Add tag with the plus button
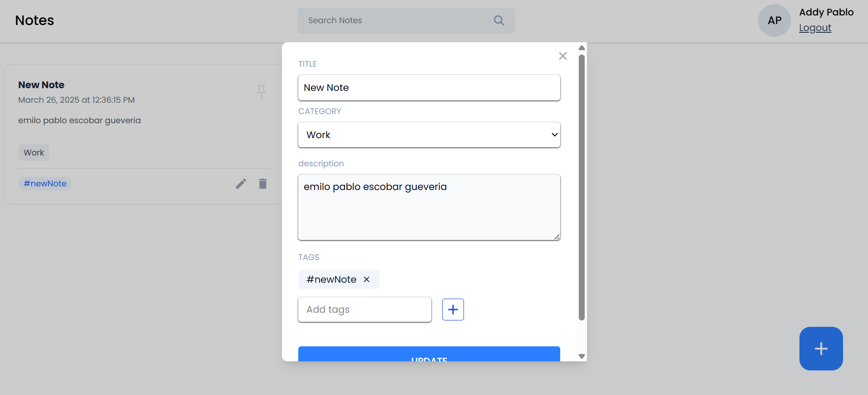Screen dimensions: 868x395 453,310
